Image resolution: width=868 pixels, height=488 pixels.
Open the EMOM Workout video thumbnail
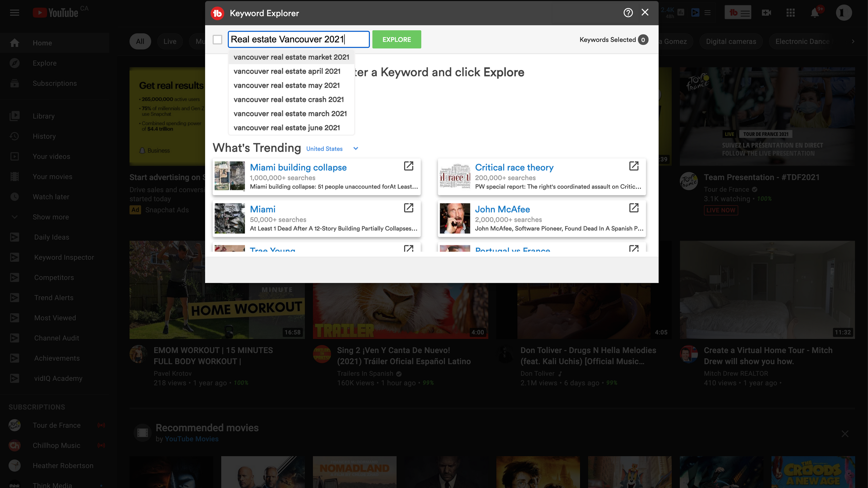(217, 290)
